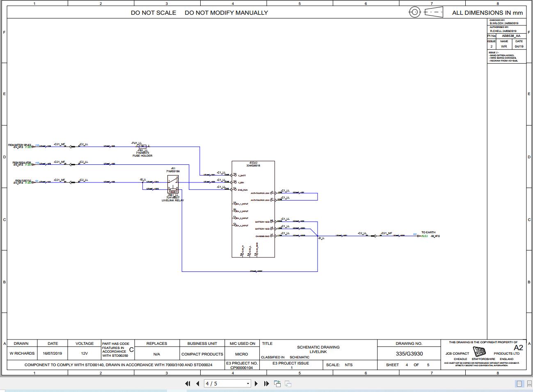This screenshot has width=533, height=392.
Task: Skip to the last page
Action: 266,383
